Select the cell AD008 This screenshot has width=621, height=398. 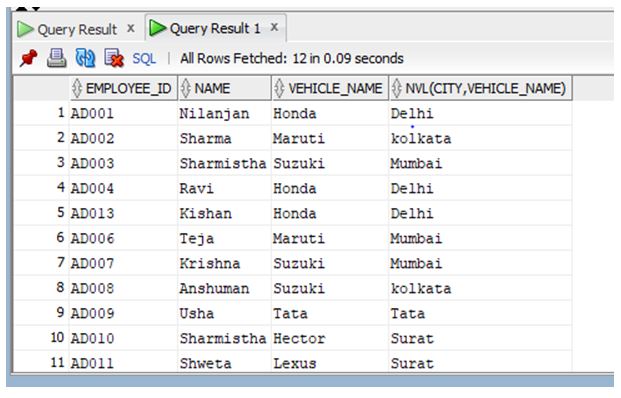tap(123, 288)
